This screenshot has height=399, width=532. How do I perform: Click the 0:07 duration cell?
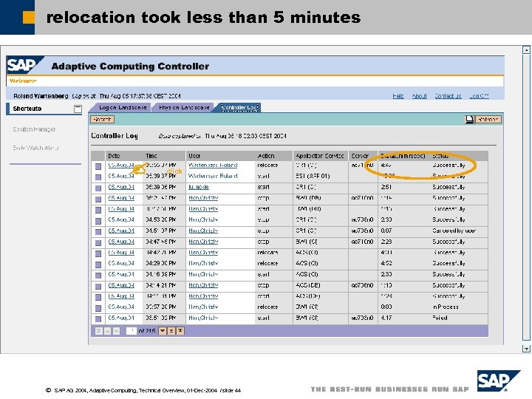pyautogui.click(x=386, y=231)
